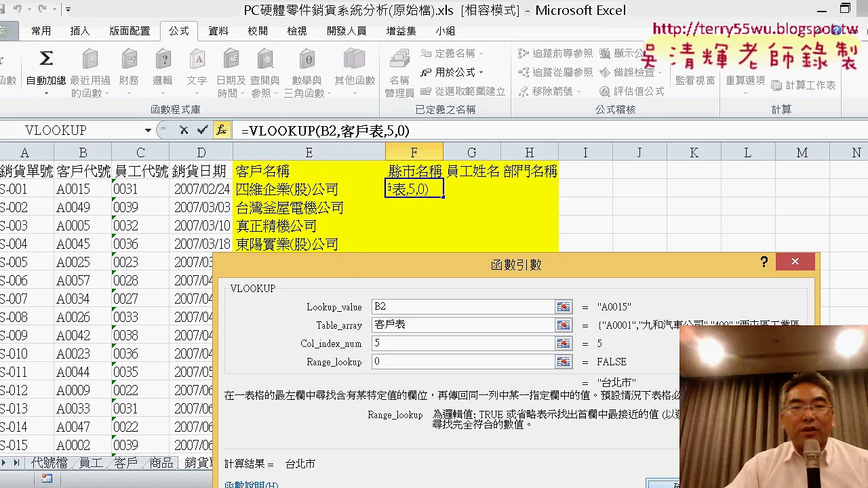The width and height of the screenshot is (868, 488).
Task: Switch to the 增益集 ribbon tab
Action: [x=401, y=30]
